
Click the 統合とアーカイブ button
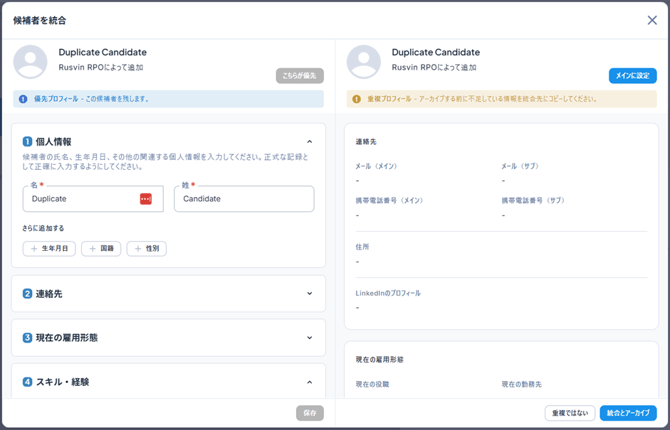628,413
